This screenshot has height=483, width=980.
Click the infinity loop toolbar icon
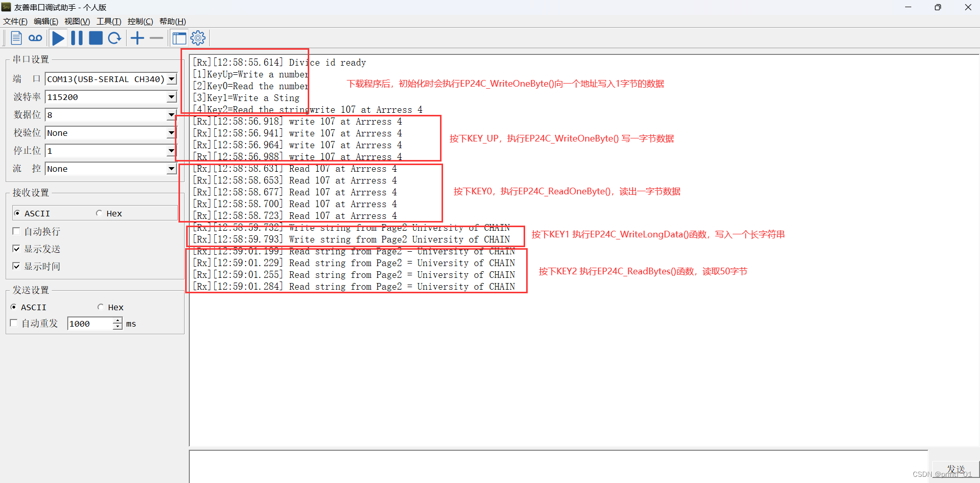click(35, 38)
